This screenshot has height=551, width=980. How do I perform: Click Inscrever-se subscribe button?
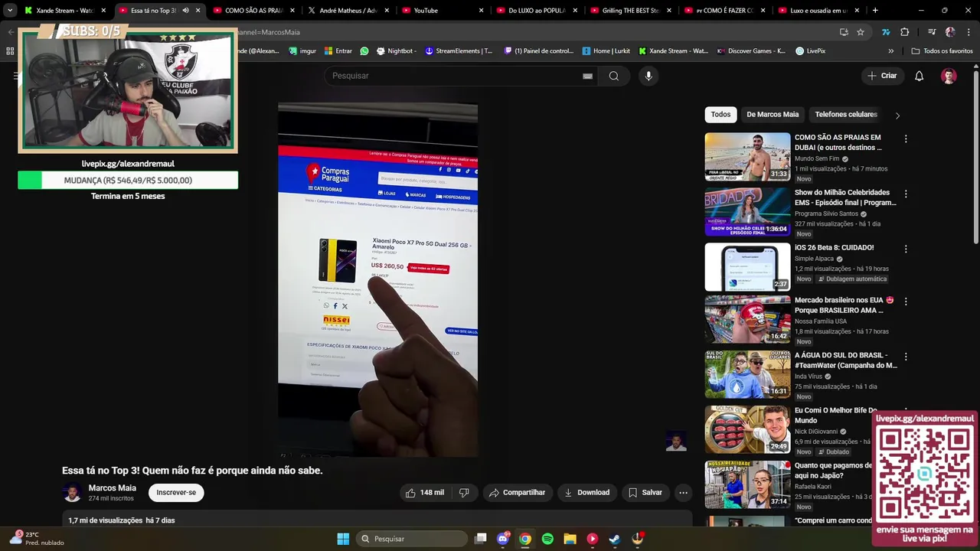coord(176,493)
